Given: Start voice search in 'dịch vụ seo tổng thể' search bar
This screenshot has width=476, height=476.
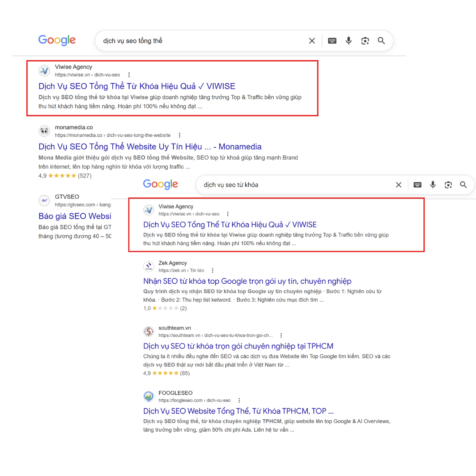Looking at the screenshot, I should 348,41.
